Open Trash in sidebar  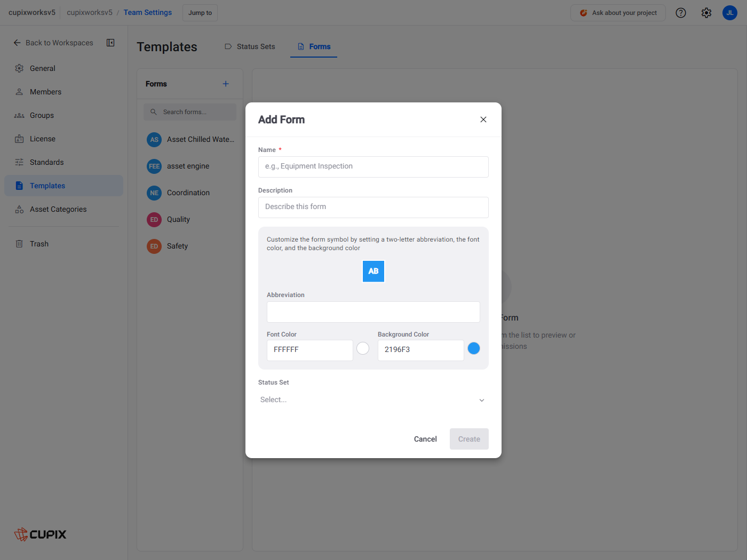[x=63, y=244]
